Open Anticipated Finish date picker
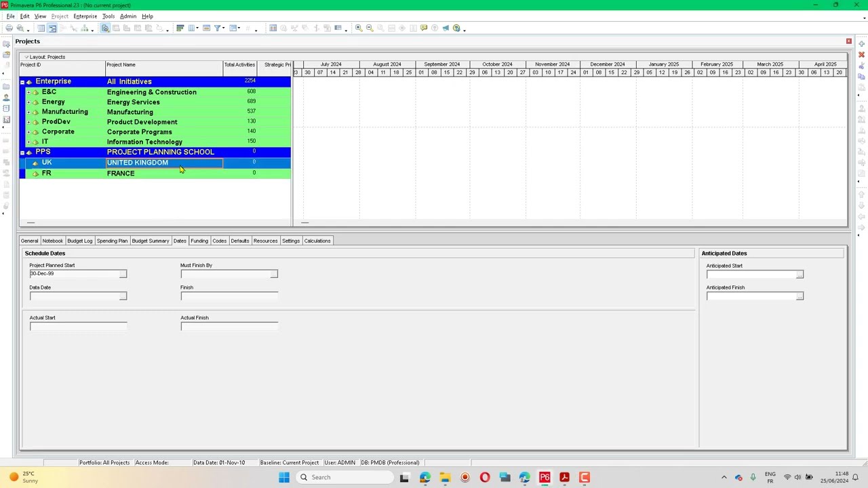Screen dimensions: 868x488 (x=800, y=296)
